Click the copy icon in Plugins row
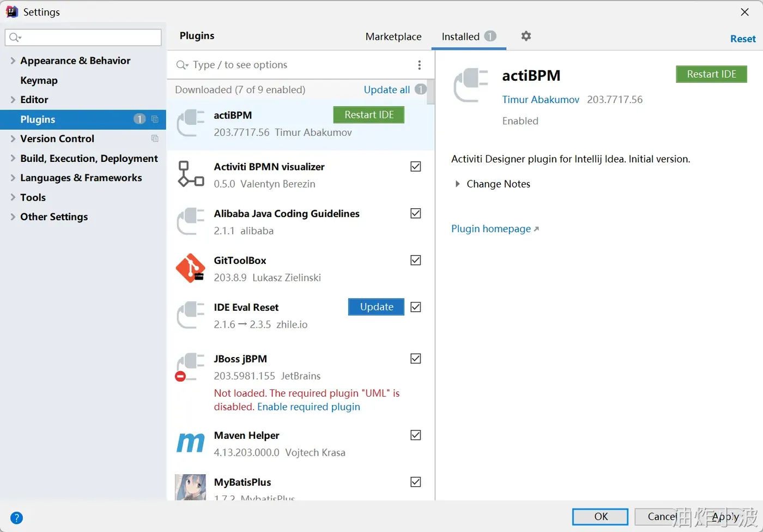The height and width of the screenshot is (532, 763). [155, 119]
